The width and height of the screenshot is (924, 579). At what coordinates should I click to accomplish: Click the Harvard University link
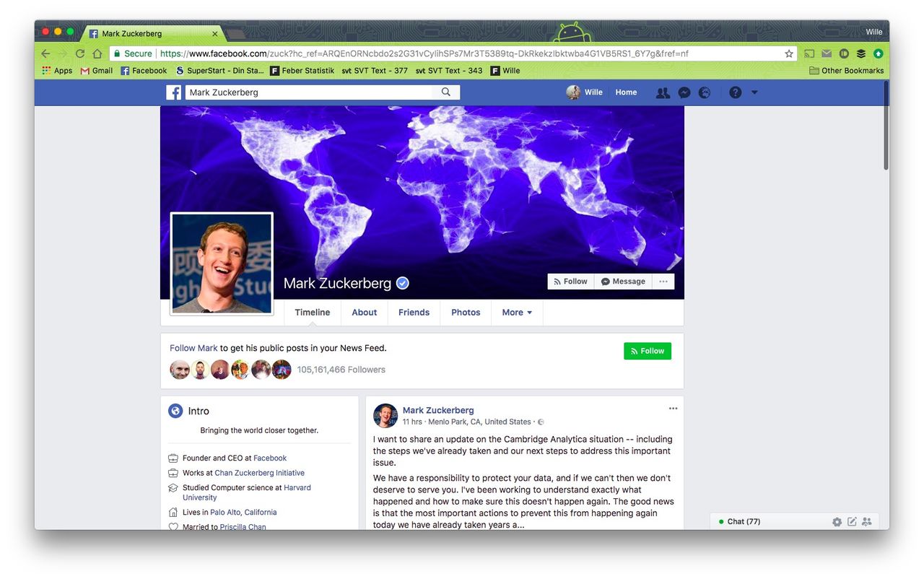pos(247,492)
